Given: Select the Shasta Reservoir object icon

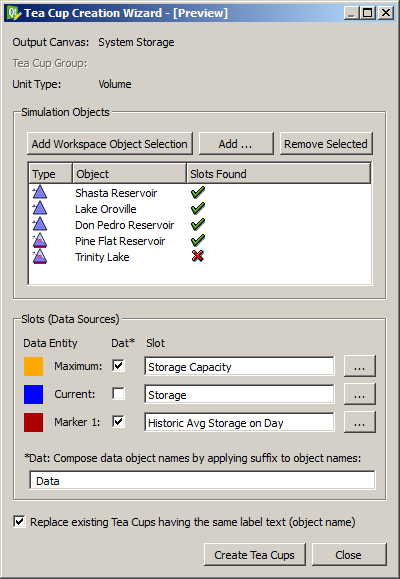Looking at the screenshot, I should click(x=40, y=193).
